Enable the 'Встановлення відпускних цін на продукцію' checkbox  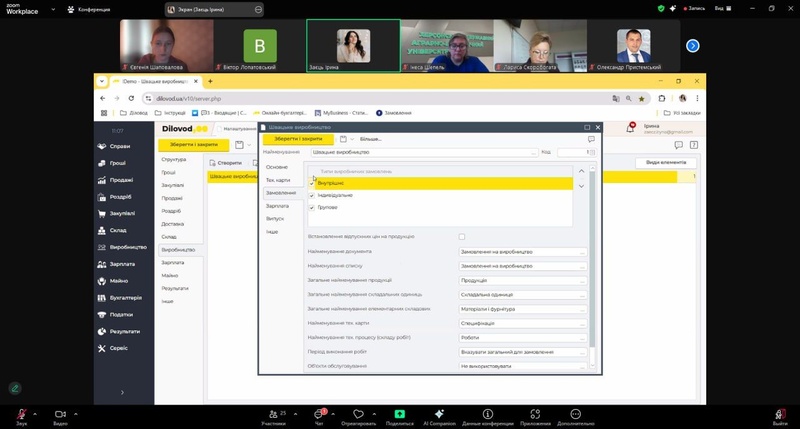[461, 237]
